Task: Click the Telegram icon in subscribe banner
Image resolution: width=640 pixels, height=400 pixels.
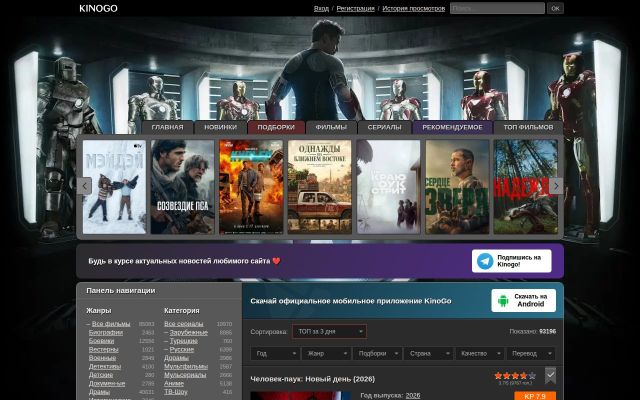Action: click(485, 261)
